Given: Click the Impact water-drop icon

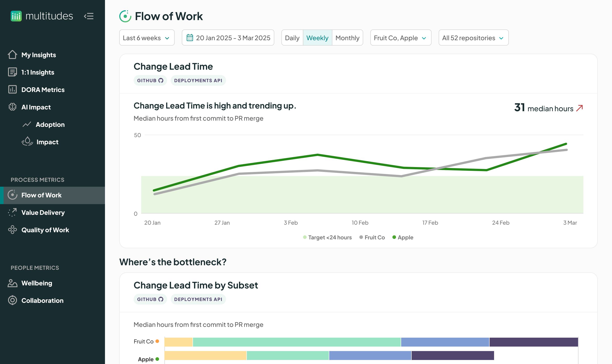Looking at the screenshot, I should (27, 142).
